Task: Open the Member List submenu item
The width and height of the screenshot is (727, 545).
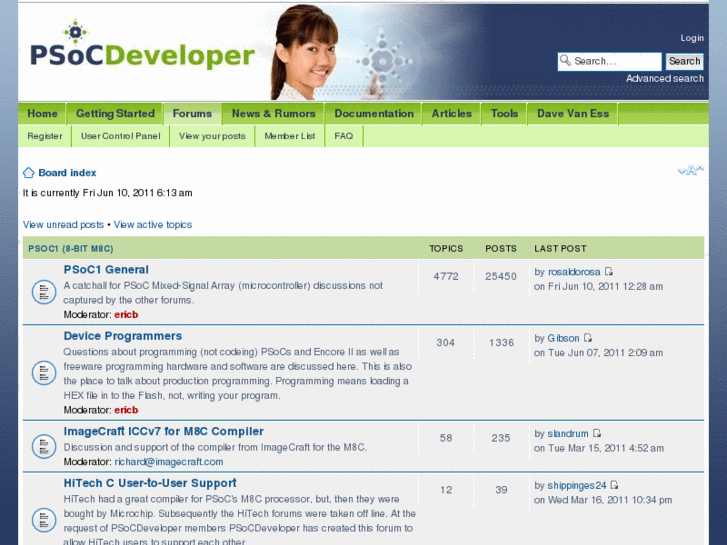Action: [x=289, y=136]
